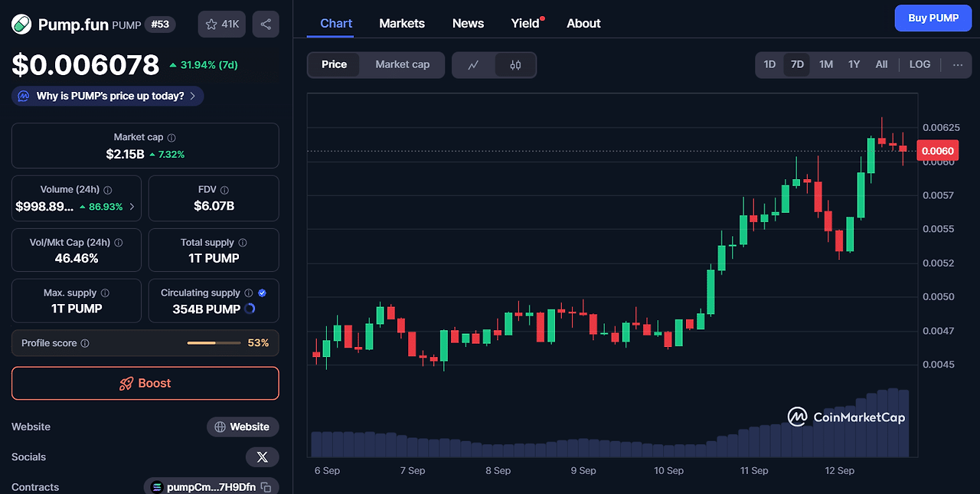
Task: Copy the pumpCm...7H9Dfn contract address
Action: coord(266,487)
